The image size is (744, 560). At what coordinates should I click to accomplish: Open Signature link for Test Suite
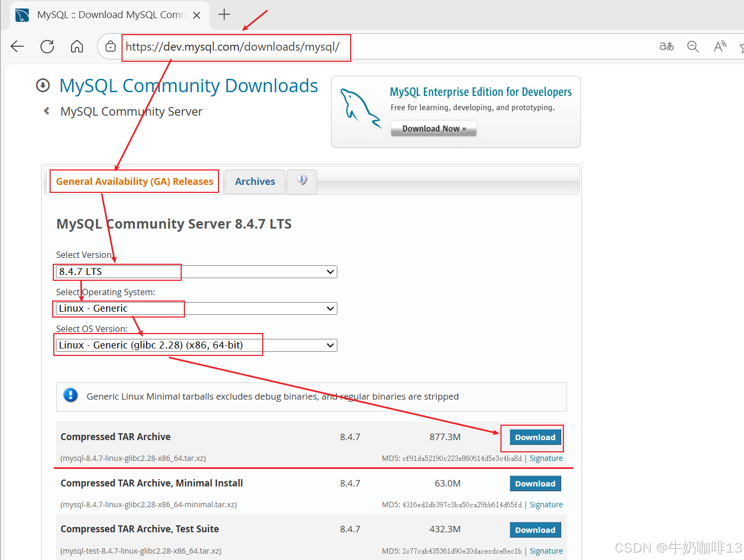coord(546,551)
